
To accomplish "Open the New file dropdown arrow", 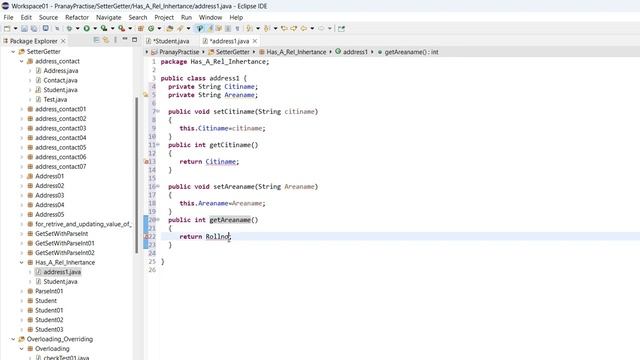I will tap(15, 29).
